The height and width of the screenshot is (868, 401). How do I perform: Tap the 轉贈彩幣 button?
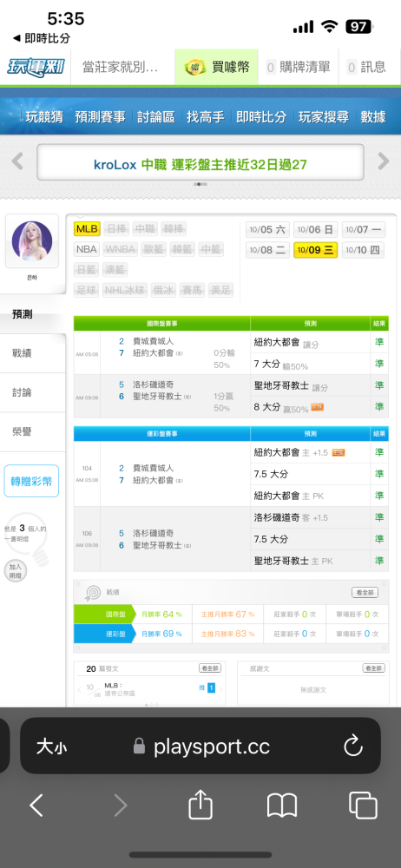(31, 481)
